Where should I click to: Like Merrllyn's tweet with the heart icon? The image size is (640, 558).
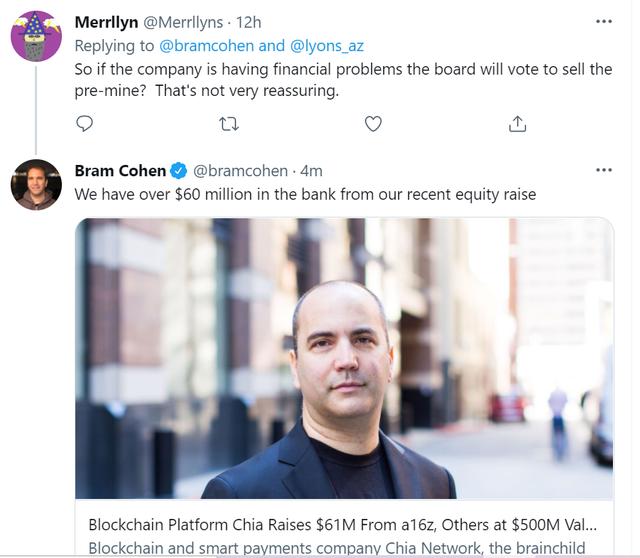coord(373,124)
